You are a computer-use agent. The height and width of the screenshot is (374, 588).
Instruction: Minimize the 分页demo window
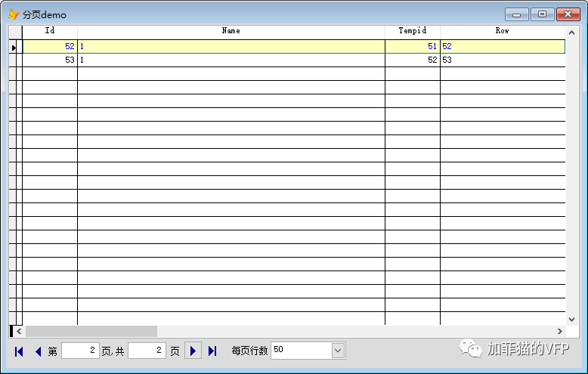coord(517,14)
